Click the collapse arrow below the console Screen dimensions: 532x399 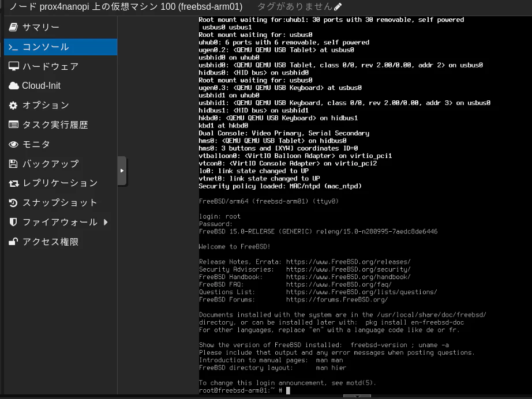click(x=357, y=396)
